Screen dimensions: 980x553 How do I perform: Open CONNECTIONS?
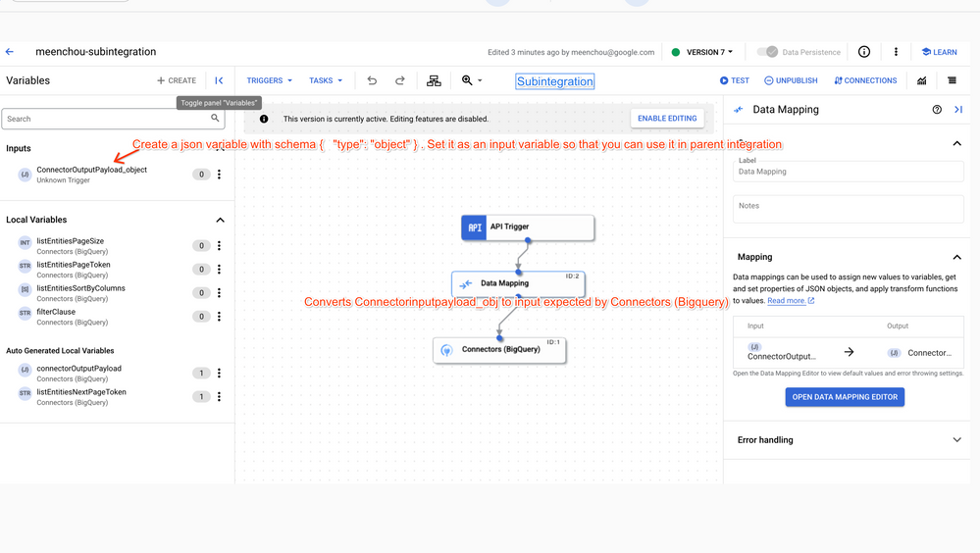865,80
